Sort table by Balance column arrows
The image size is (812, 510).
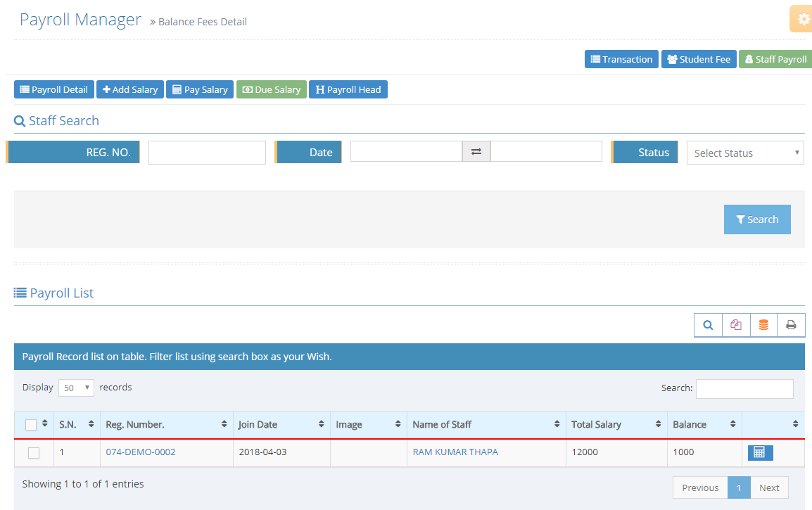coord(732,424)
